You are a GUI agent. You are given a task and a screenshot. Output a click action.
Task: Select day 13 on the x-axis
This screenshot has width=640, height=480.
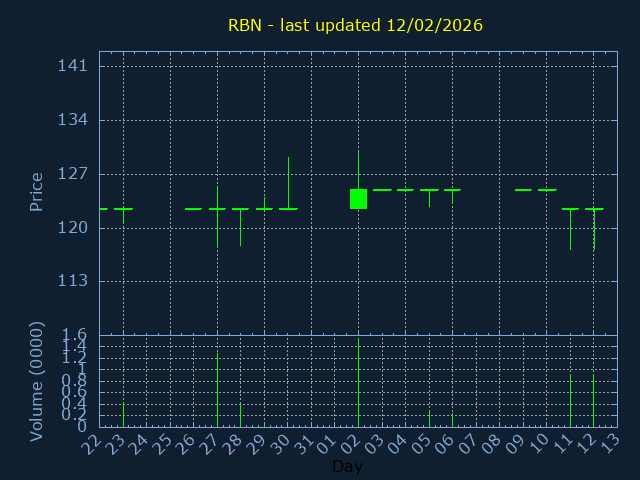point(610,443)
